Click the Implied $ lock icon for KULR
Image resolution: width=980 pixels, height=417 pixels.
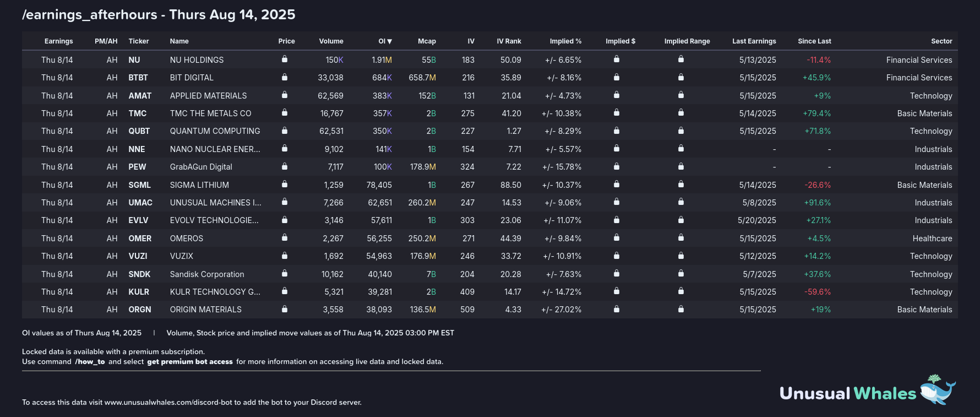click(617, 291)
